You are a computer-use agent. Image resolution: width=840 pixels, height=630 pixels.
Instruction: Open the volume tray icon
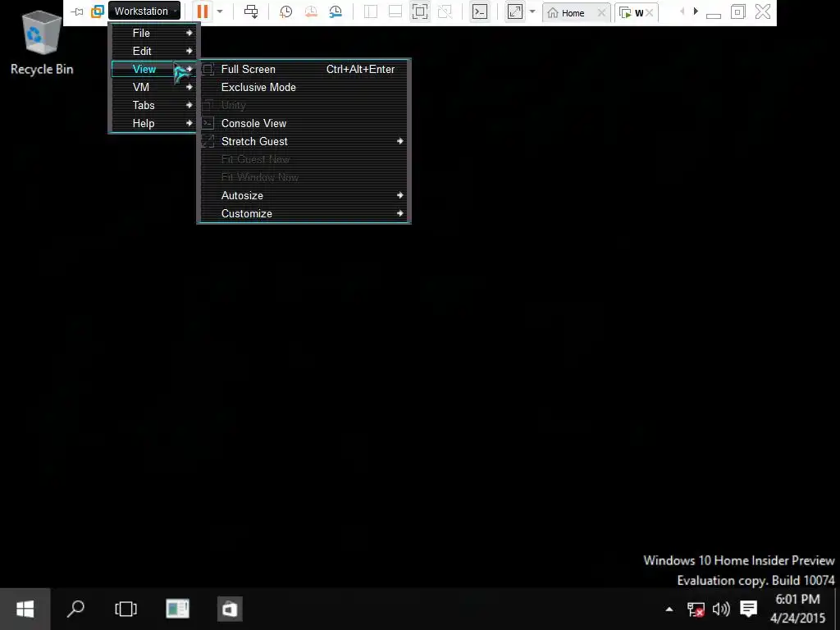[x=721, y=609]
